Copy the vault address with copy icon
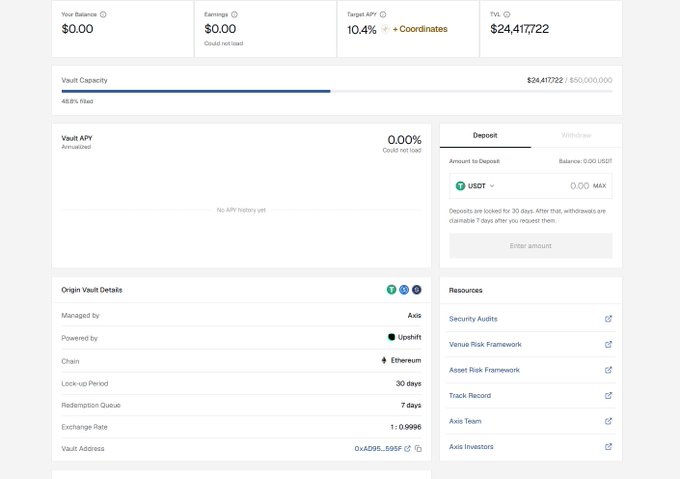Viewport: 680px width, 479px height. [x=418, y=449]
